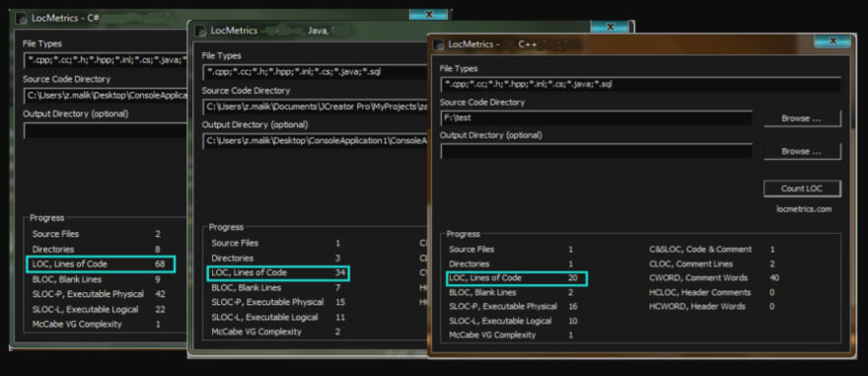
Task: Click the LocMetrics Java window title icon
Action: [x=200, y=31]
